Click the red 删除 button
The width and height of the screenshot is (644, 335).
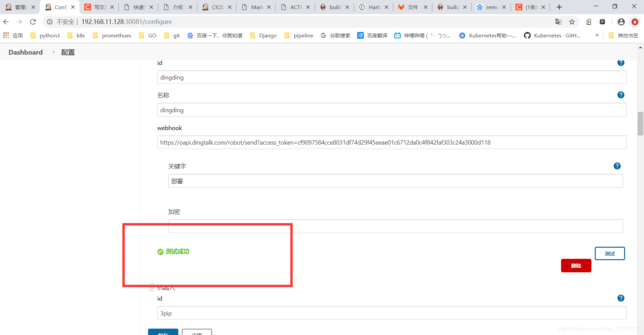(x=576, y=266)
